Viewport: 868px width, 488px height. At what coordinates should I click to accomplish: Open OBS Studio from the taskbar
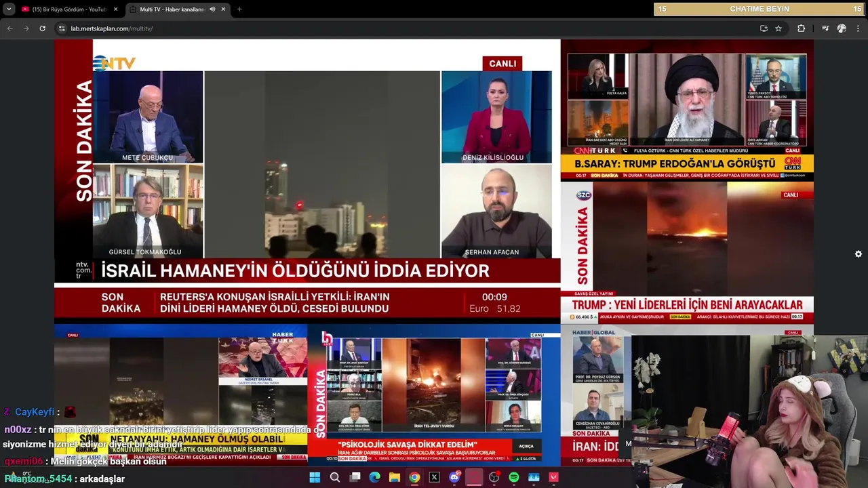click(494, 477)
